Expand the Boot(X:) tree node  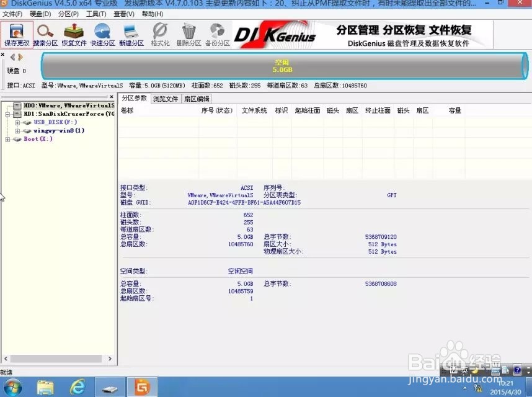(x=7, y=139)
